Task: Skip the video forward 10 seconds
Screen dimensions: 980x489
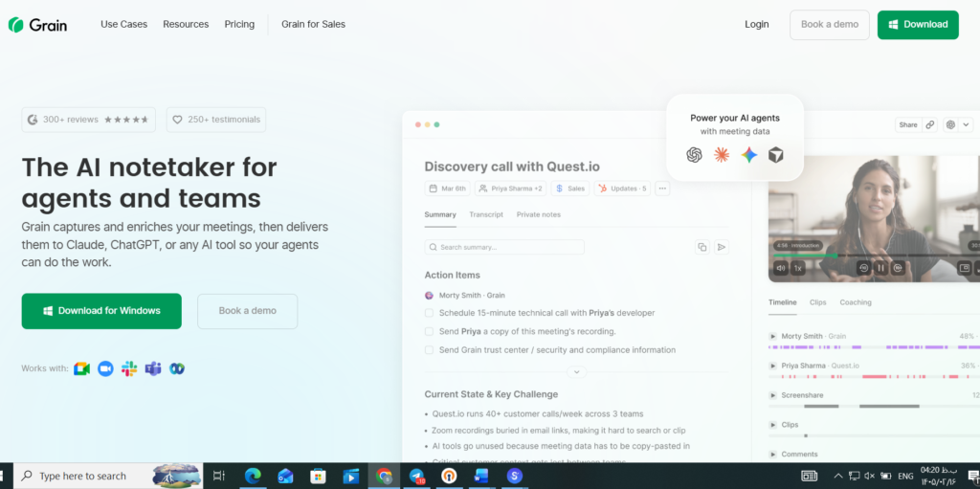Action: (x=898, y=268)
